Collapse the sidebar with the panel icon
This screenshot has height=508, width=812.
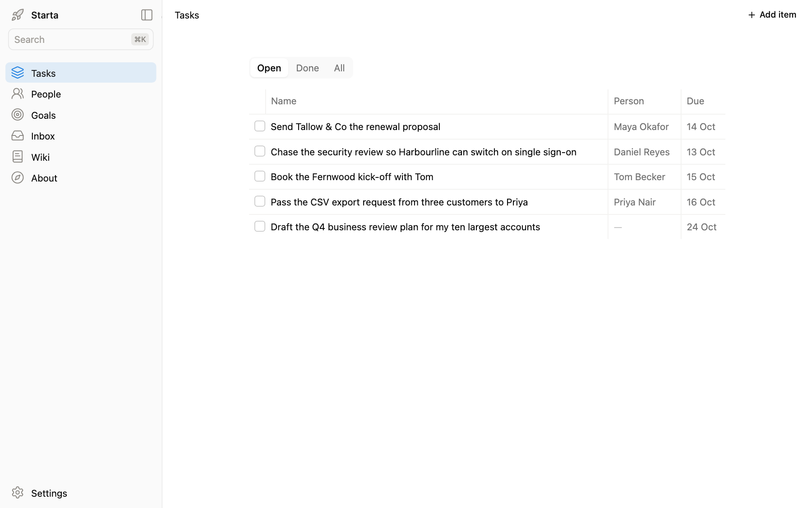click(x=147, y=15)
